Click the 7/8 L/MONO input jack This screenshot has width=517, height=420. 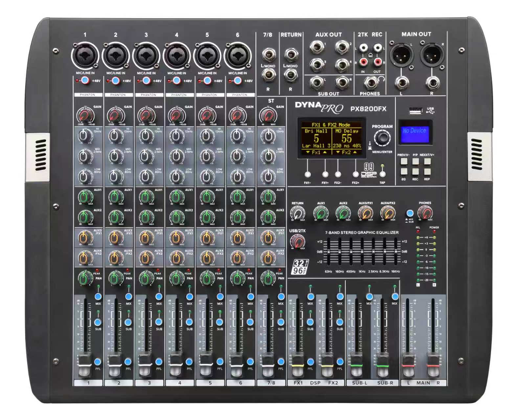pyautogui.click(x=268, y=55)
